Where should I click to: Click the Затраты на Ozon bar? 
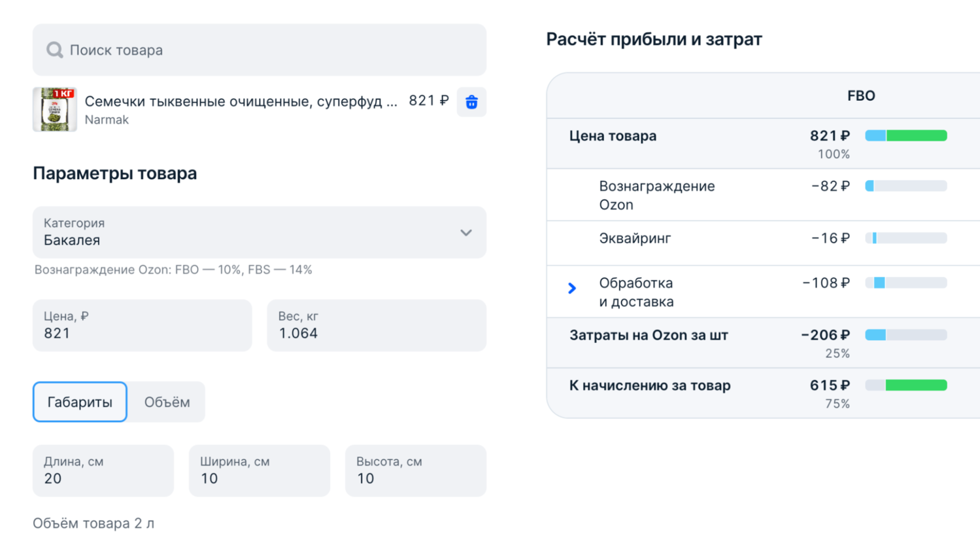pos(906,335)
